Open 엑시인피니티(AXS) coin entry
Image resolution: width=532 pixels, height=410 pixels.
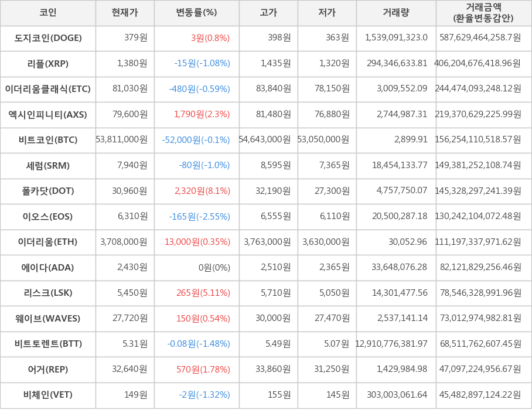pyautogui.click(x=48, y=115)
